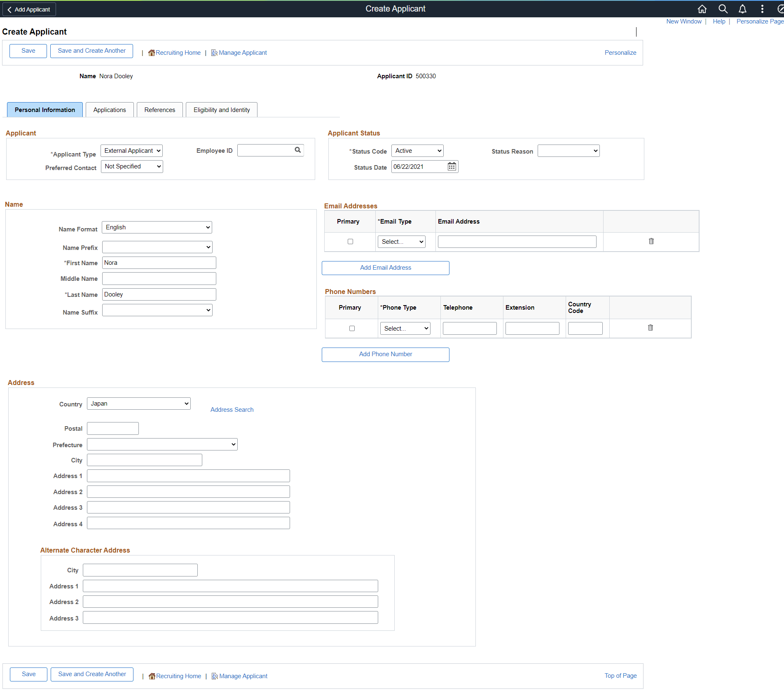Enable the Primary phone number checkbox
Image resolution: width=784 pixels, height=693 pixels.
pyautogui.click(x=352, y=328)
